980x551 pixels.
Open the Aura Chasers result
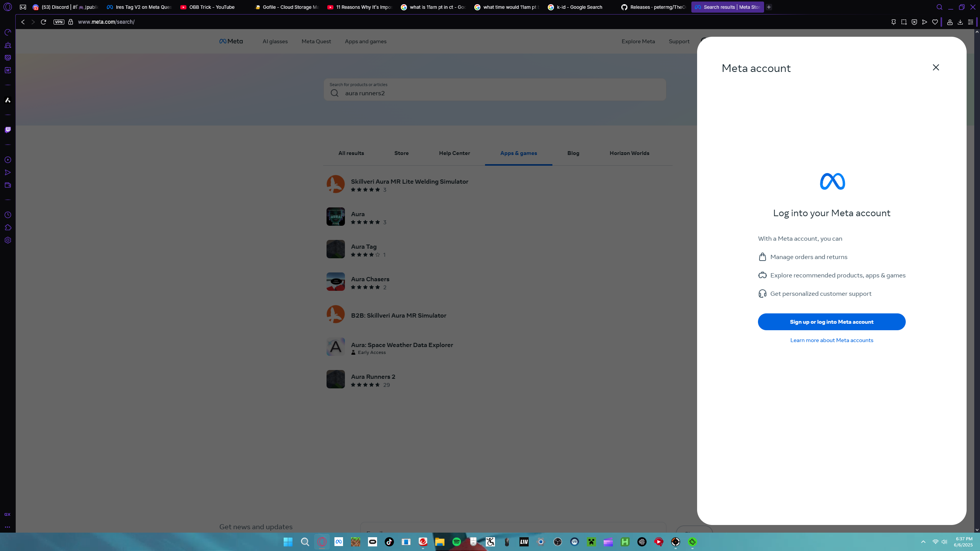click(x=370, y=279)
